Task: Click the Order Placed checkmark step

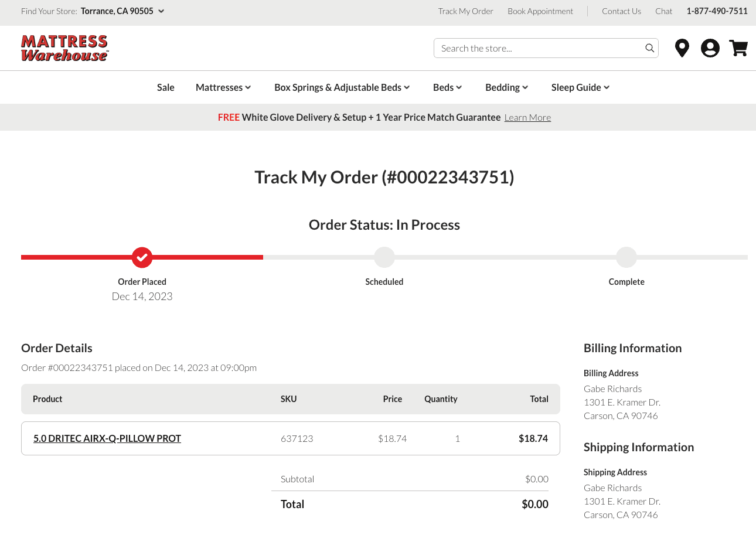Action: coord(142,257)
